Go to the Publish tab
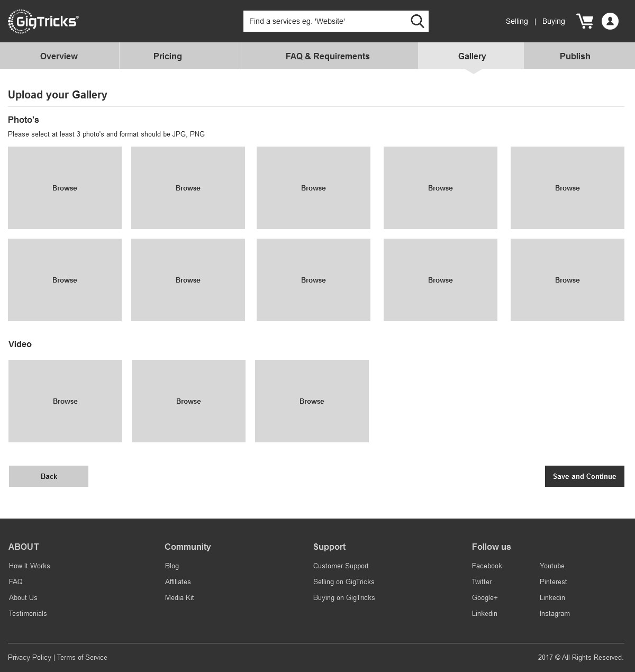The width and height of the screenshot is (635, 672). pyautogui.click(x=575, y=56)
